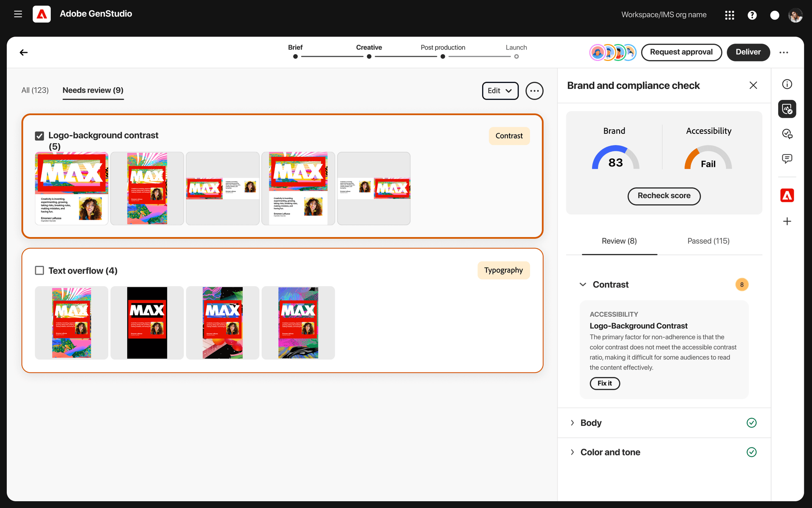Open the Edit dropdown
This screenshot has height=508, width=812.
coord(500,91)
